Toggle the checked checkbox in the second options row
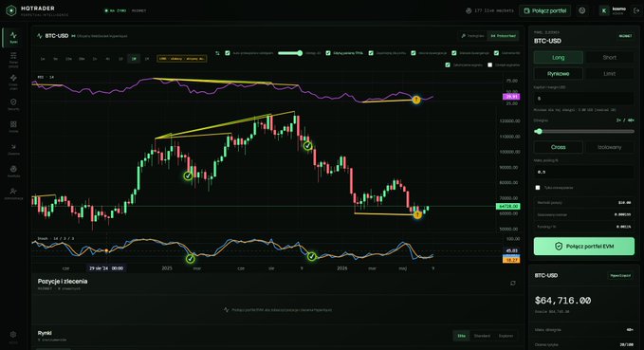Screen dimensions: 644x350 (448, 64)
